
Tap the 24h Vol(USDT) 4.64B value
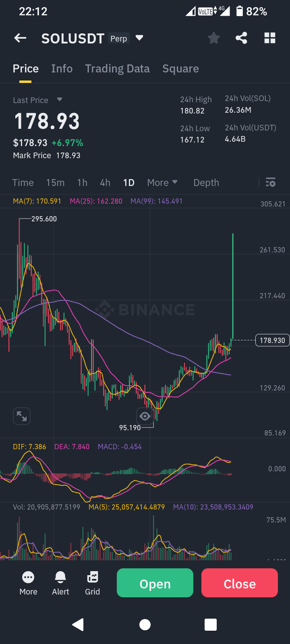[235, 139]
